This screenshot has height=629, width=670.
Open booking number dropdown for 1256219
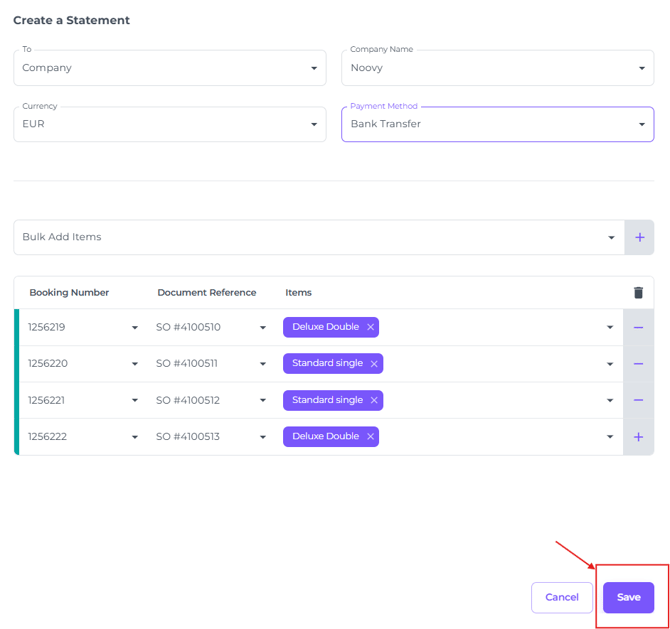tap(135, 328)
